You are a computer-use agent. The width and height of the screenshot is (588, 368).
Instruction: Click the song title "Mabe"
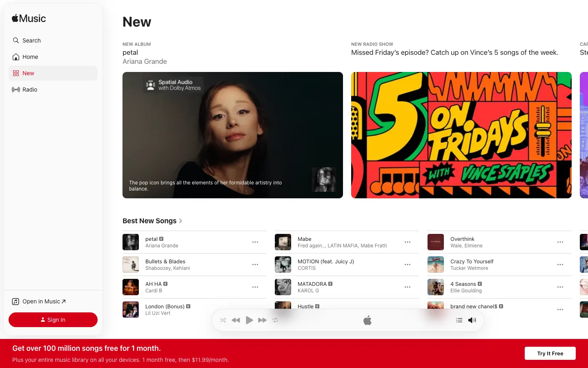[x=305, y=239]
